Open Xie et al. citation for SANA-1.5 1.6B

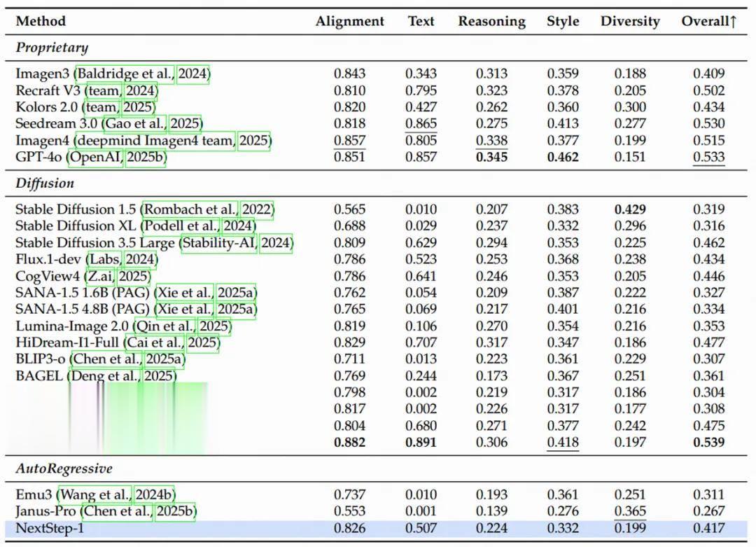click(x=185, y=293)
